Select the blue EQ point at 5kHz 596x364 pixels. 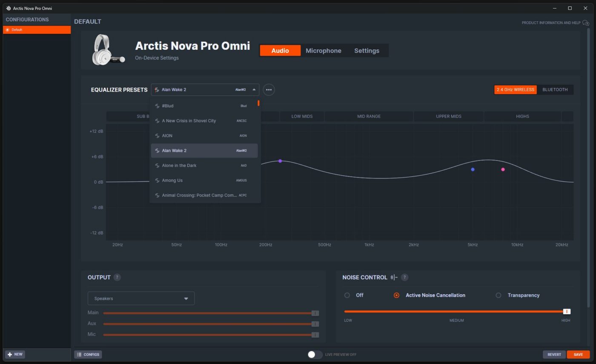click(x=473, y=169)
